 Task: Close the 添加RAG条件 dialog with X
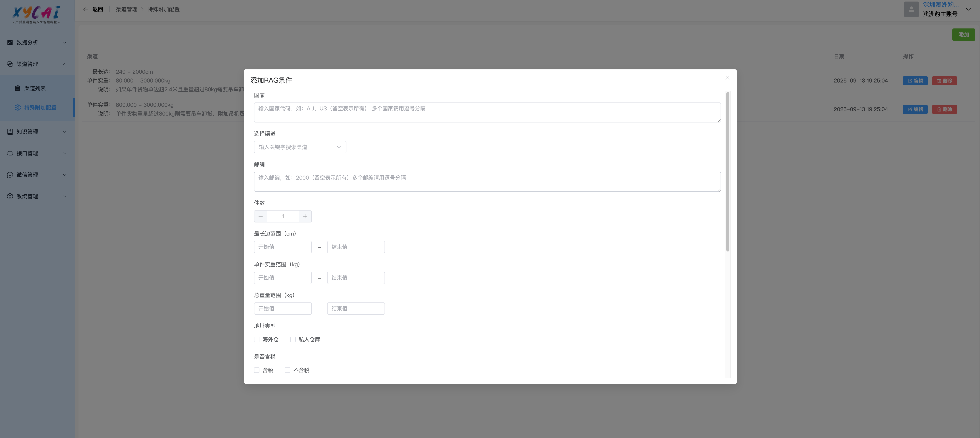(x=727, y=78)
